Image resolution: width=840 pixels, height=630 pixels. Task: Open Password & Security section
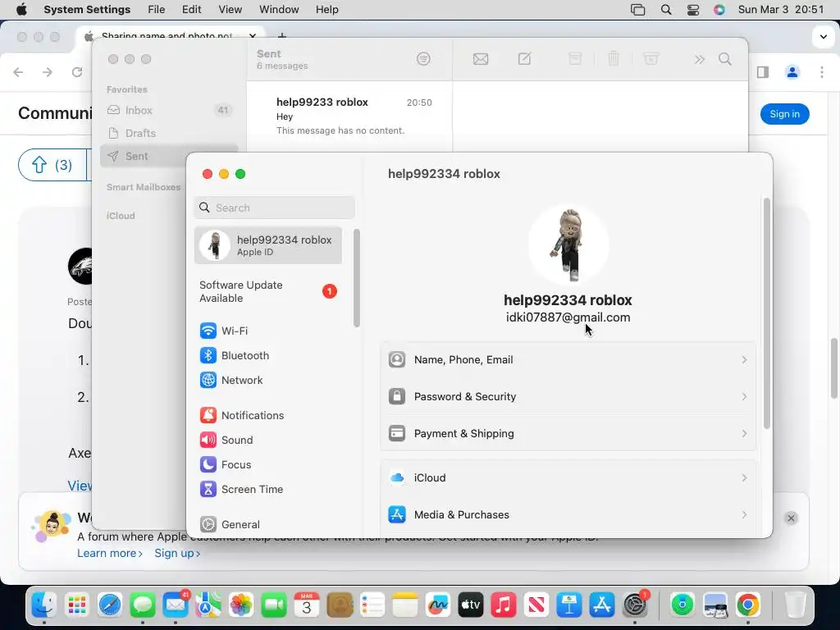pyautogui.click(x=568, y=396)
